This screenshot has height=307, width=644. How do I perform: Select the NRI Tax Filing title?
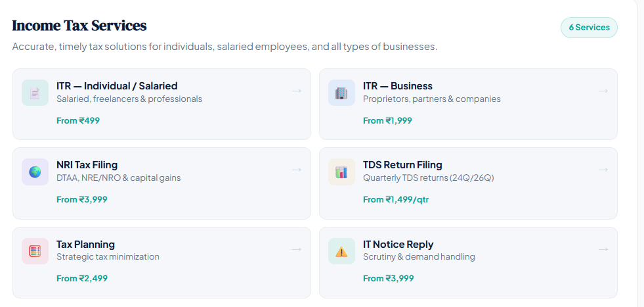[x=87, y=165]
